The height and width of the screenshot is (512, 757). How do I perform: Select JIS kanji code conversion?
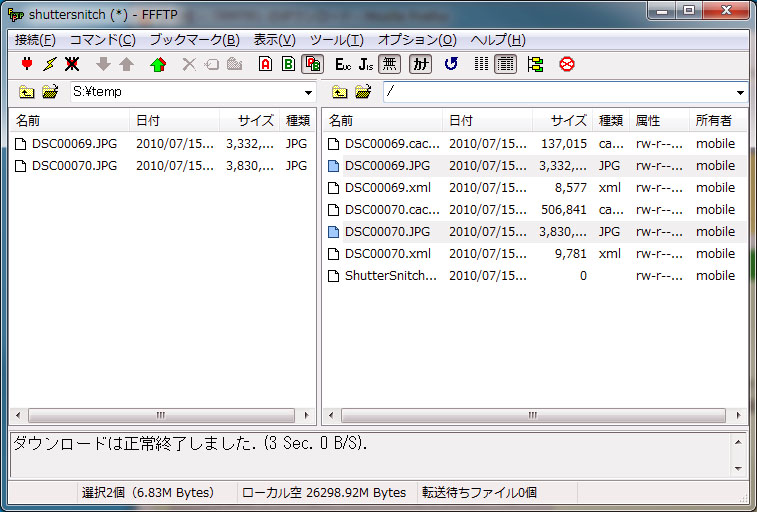click(x=365, y=64)
